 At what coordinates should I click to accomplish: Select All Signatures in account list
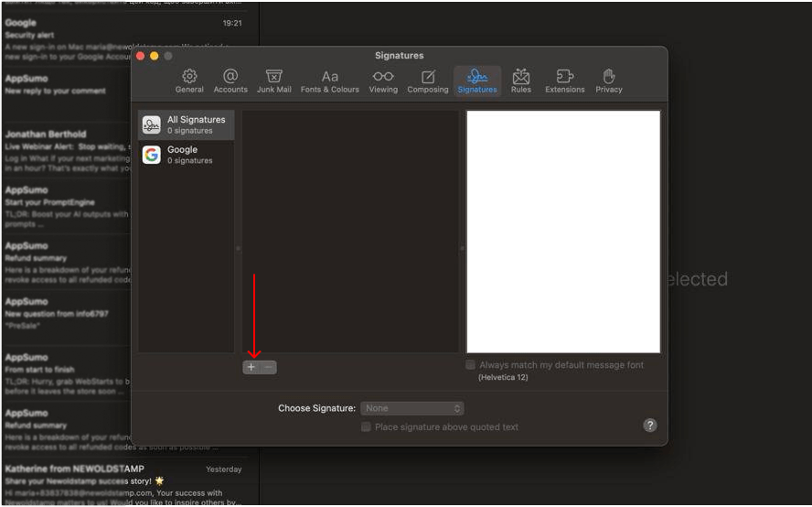[x=187, y=125]
